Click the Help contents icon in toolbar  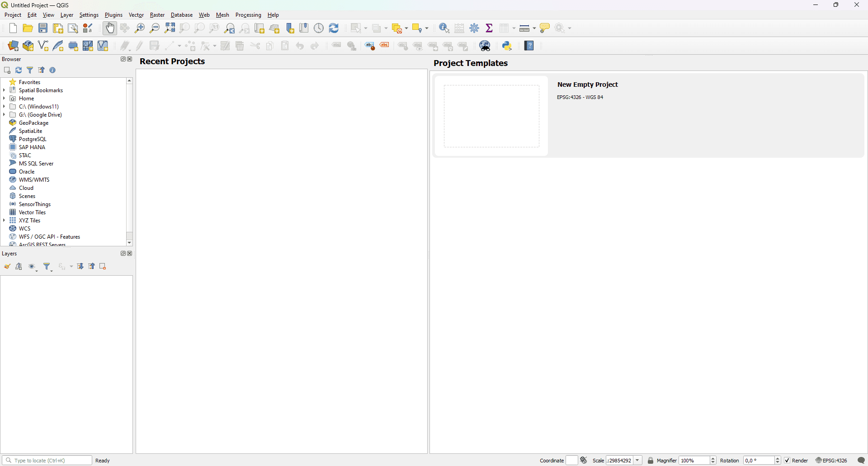coord(530,46)
